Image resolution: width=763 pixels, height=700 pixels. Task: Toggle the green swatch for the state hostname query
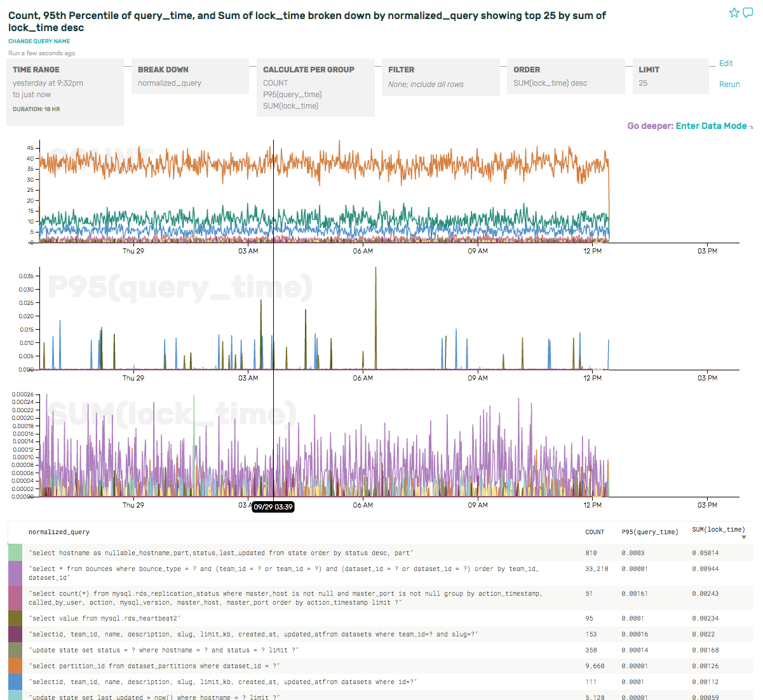(x=15, y=552)
